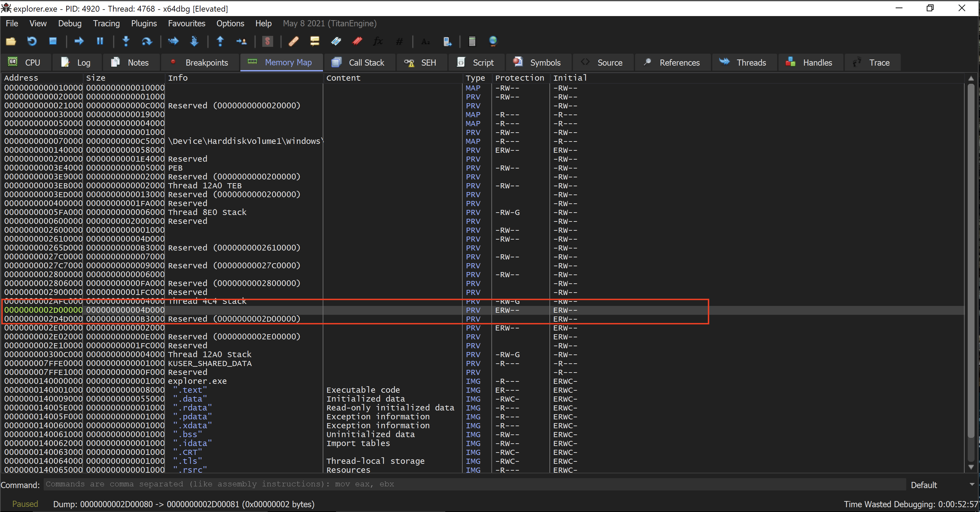Image resolution: width=980 pixels, height=512 pixels.
Task: Click the memory map scroll-up arrow
Action: pyautogui.click(x=971, y=78)
